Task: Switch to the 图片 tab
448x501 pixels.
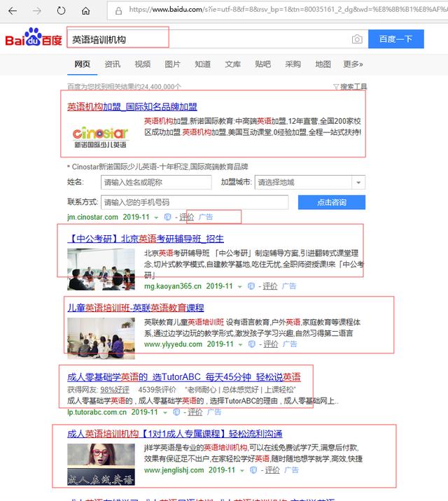Action: pos(173,64)
